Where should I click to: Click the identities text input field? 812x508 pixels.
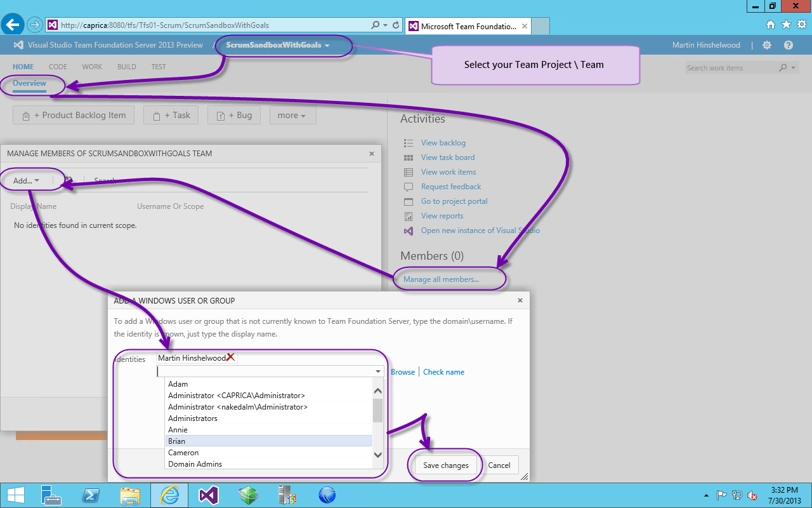(265, 371)
